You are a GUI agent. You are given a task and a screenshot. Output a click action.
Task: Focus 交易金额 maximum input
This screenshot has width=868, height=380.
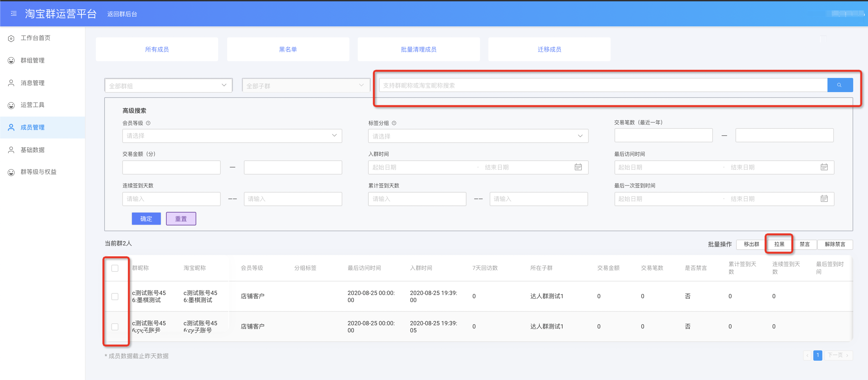point(293,167)
